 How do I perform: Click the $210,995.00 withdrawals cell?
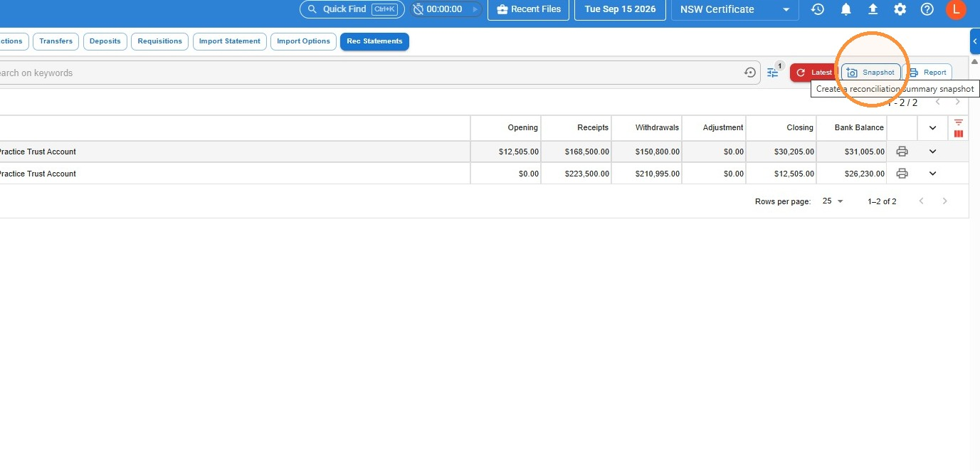pyautogui.click(x=647, y=174)
